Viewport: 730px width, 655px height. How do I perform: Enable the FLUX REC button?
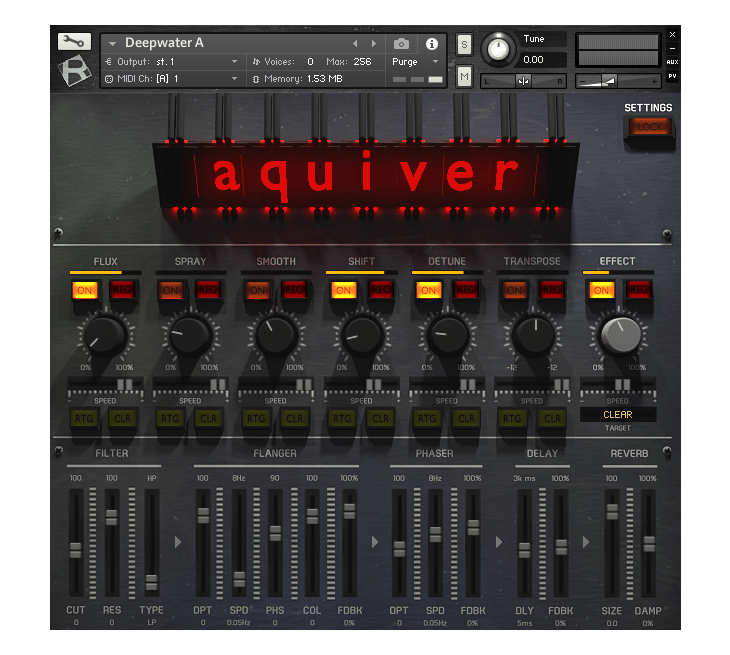(x=122, y=290)
